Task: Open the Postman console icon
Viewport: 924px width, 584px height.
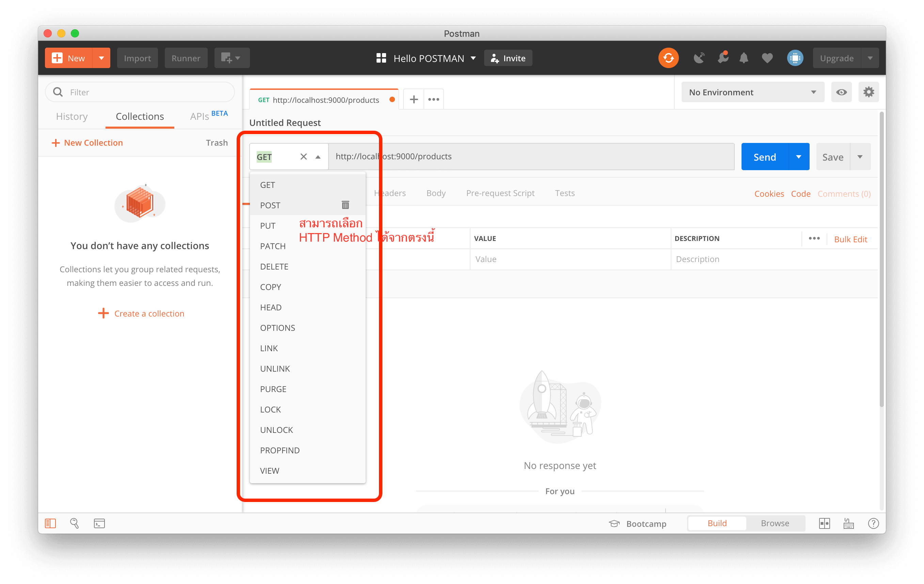Action: click(99, 523)
